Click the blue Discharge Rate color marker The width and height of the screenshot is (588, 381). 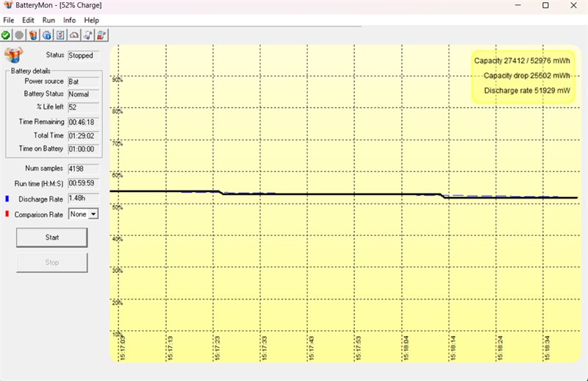(x=7, y=199)
